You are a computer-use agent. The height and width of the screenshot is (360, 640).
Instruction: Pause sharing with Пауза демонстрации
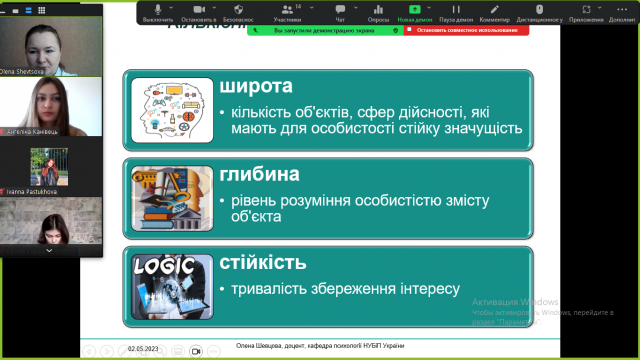click(456, 13)
